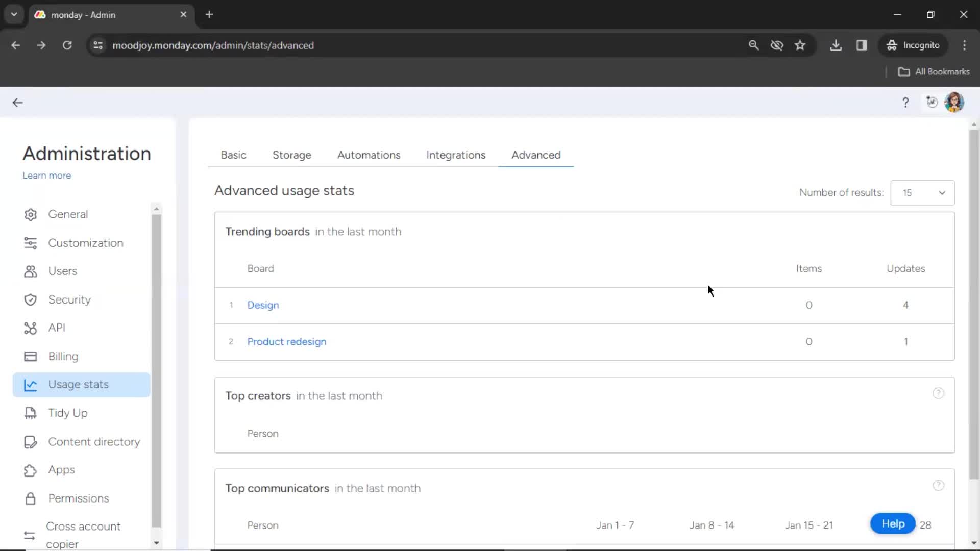Click the Product redesign board link
Image resolution: width=980 pixels, height=551 pixels.
[287, 341]
